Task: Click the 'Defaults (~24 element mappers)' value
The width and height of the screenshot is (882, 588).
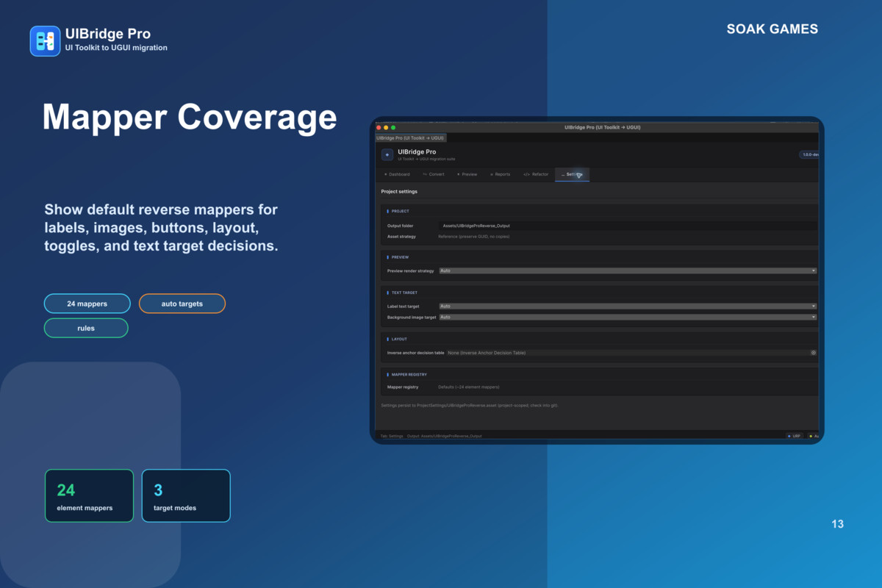Action: (469, 387)
